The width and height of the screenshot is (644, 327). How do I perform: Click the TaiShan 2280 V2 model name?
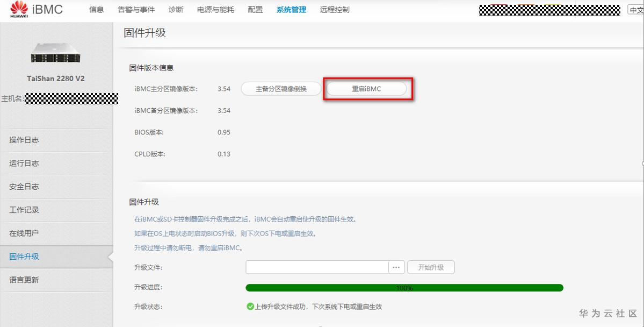56,79
